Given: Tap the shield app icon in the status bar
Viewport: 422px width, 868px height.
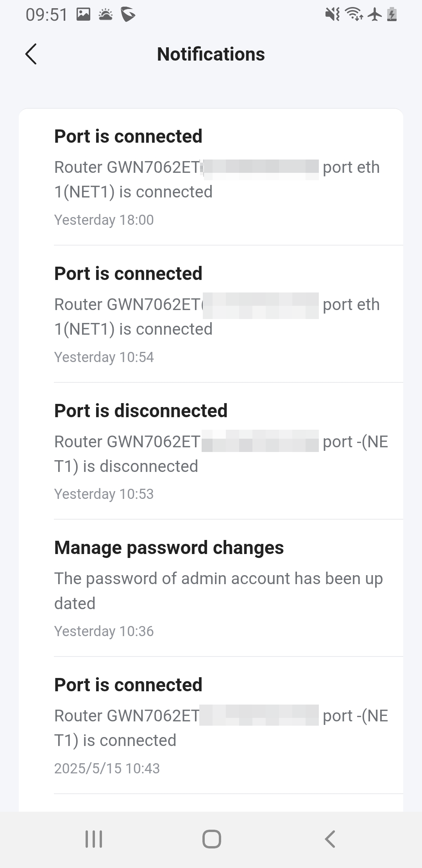Looking at the screenshot, I should (x=128, y=15).
